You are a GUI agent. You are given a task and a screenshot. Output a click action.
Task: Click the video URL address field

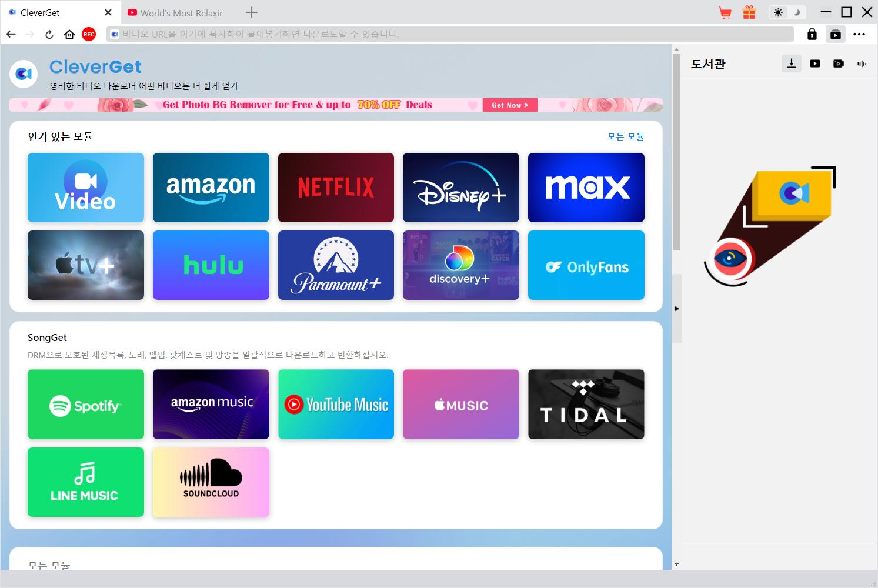point(450,34)
